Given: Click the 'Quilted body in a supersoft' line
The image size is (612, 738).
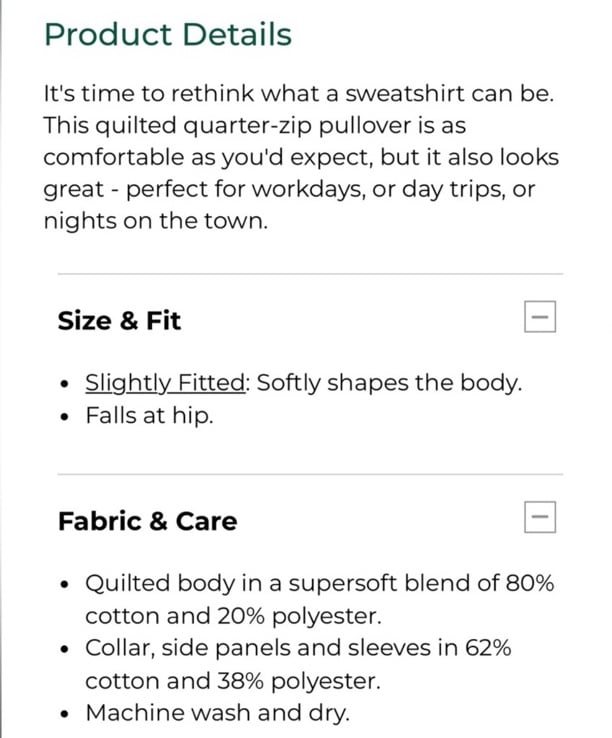Looking at the screenshot, I should point(320,583).
